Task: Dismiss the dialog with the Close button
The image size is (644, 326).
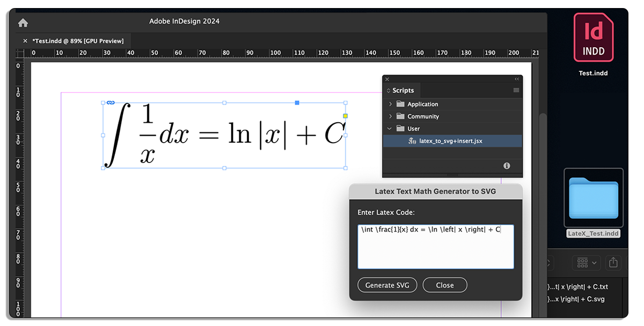Action: click(x=444, y=285)
